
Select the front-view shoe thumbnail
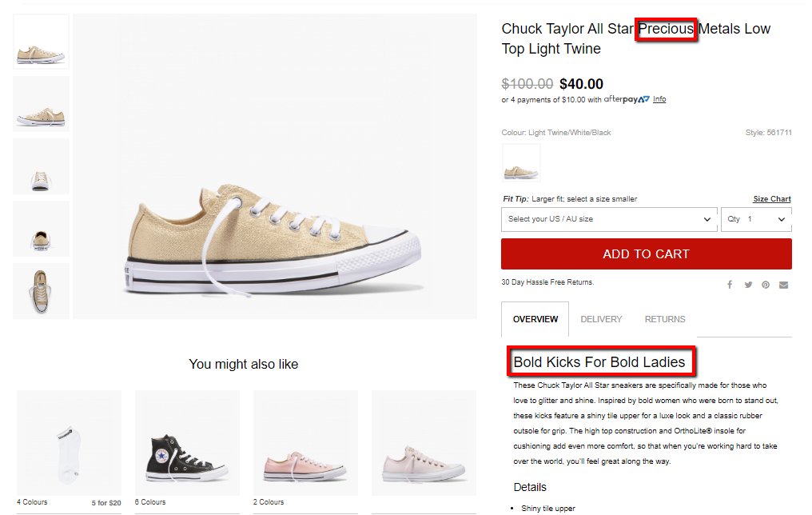[x=41, y=166]
